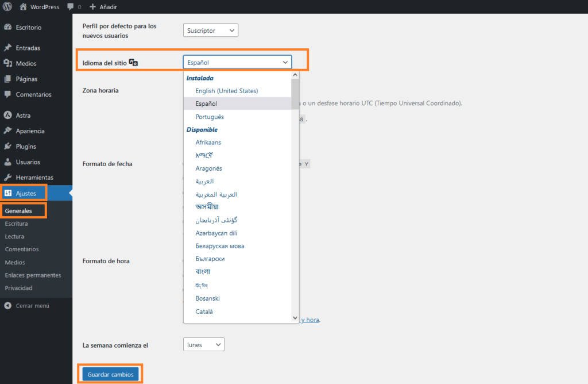Click the WordPress logo in the admin bar
This screenshot has width=588, height=384.
6,6
